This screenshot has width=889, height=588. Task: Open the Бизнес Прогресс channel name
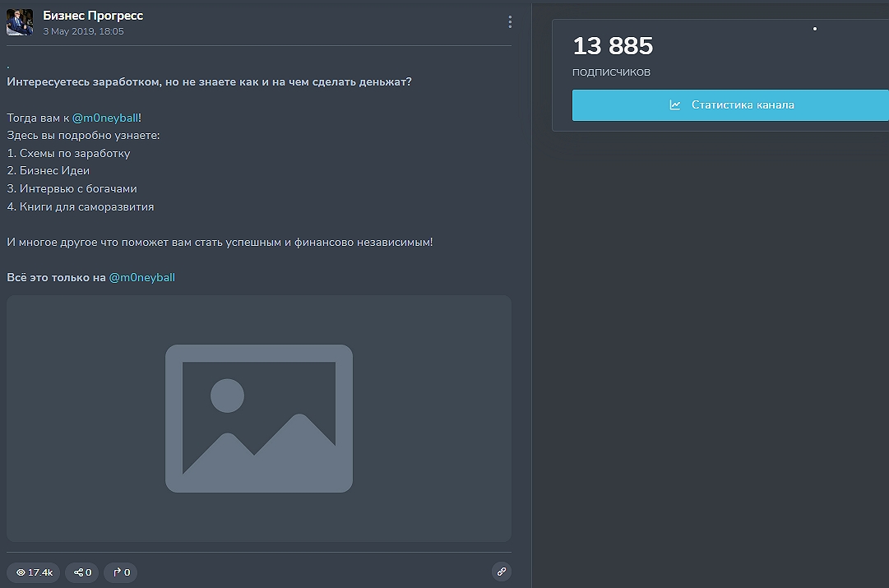click(x=93, y=16)
